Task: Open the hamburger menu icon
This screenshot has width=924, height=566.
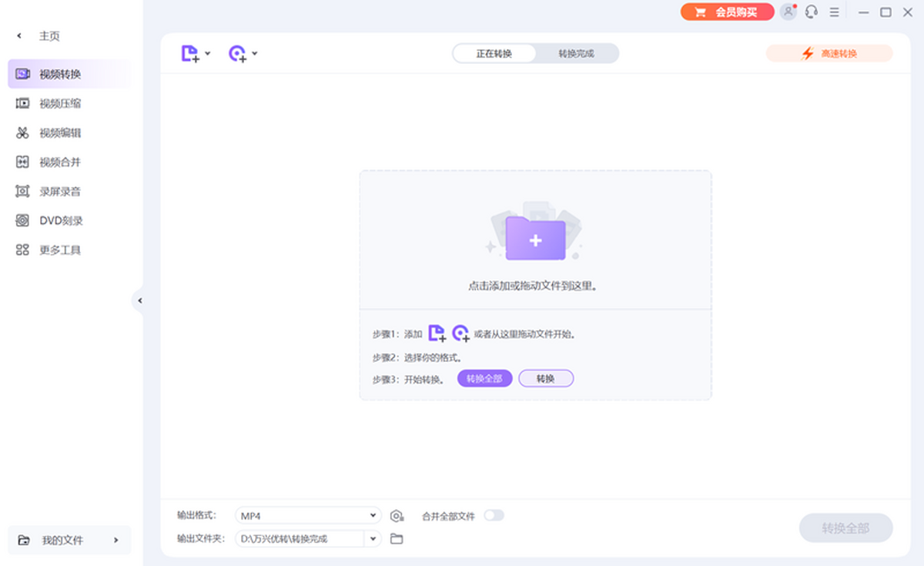Action: pos(834,12)
